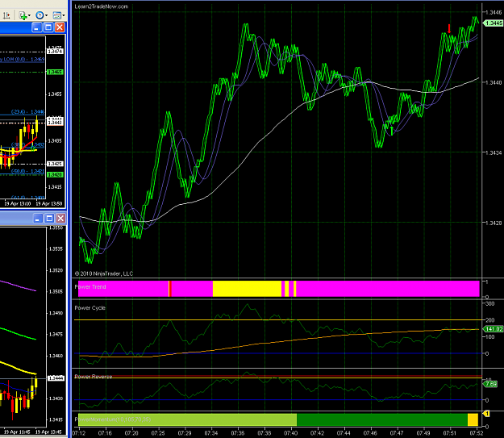504x438 pixels.
Task: Click the 141.02 Power Cycle value tag
Action: (x=494, y=329)
